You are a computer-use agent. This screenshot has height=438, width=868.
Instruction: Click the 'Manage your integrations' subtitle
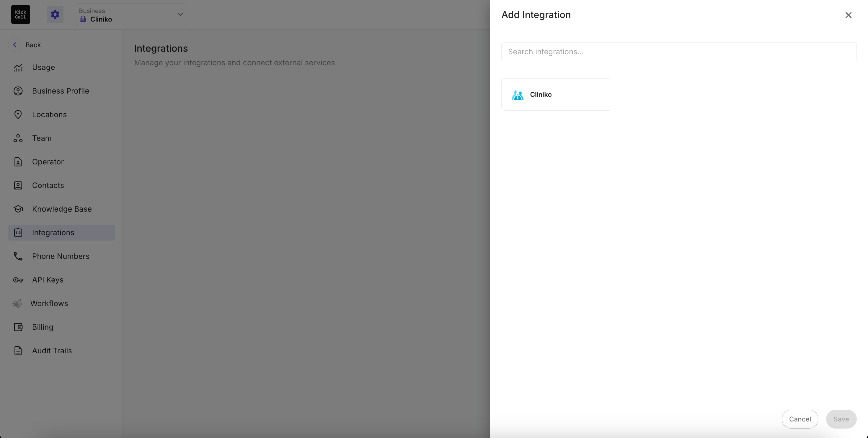pyautogui.click(x=234, y=63)
